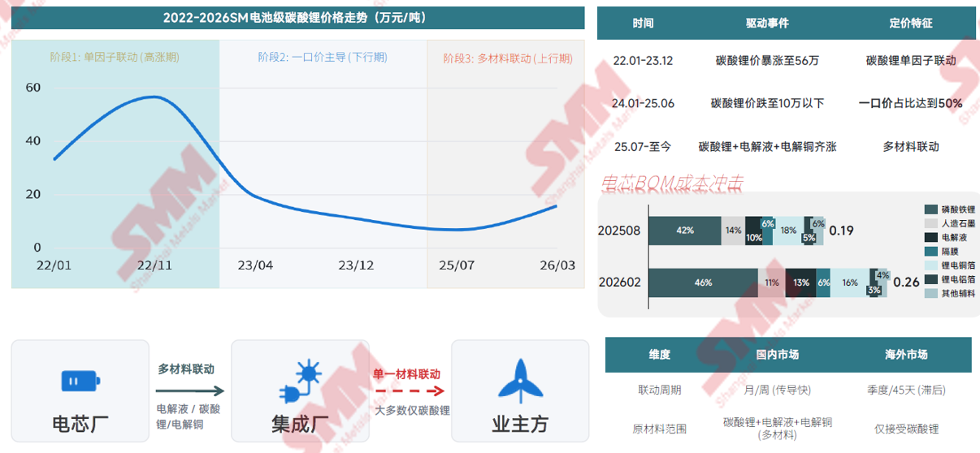980x453 pixels.
Task: Click the x-axis label 23/12
Action: pyautogui.click(x=356, y=265)
